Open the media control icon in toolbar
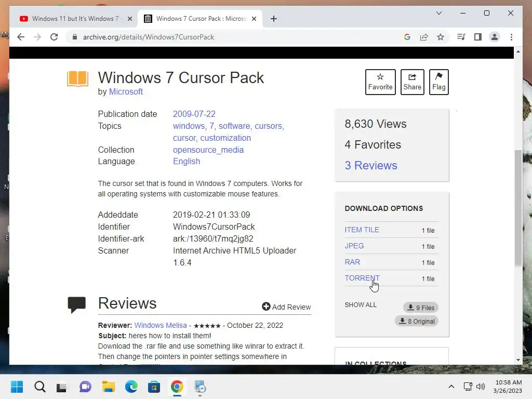The image size is (532, 399). click(x=461, y=37)
